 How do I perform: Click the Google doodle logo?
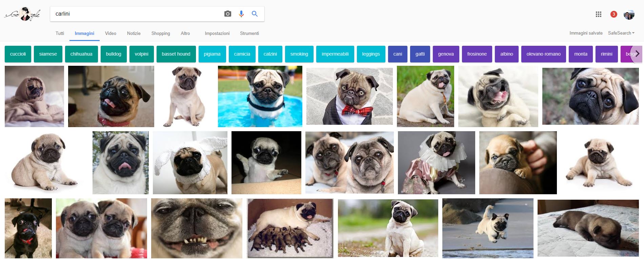pos(22,14)
